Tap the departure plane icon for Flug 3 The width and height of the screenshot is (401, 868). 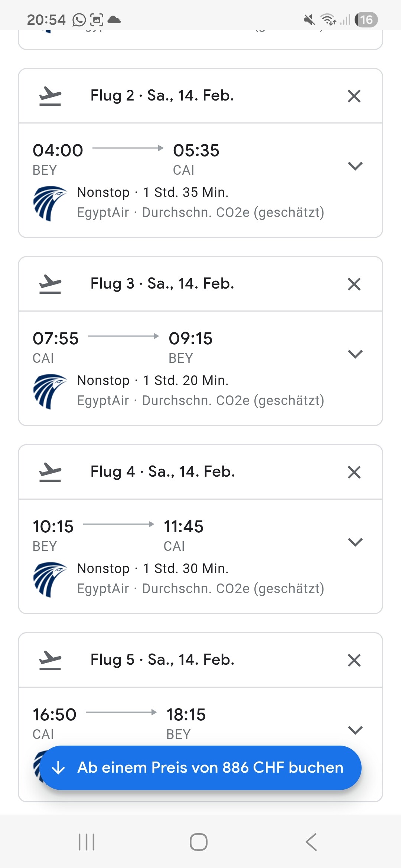pyautogui.click(x=50, y=284)
